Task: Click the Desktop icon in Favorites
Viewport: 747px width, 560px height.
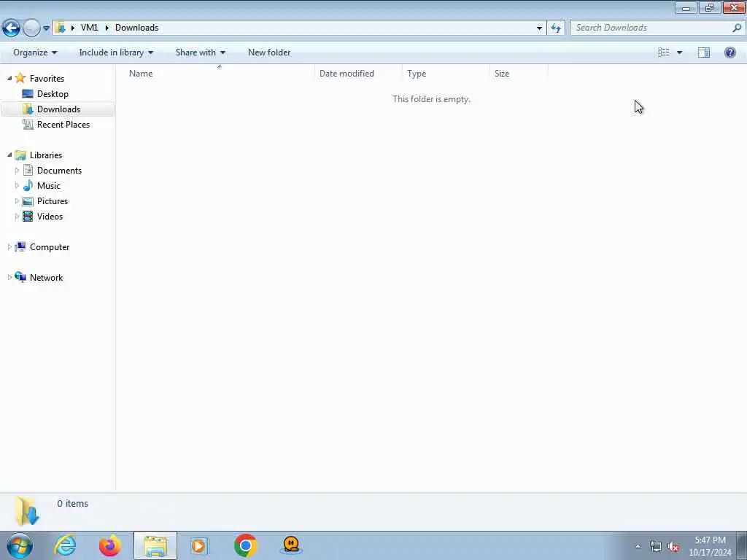Action: click(28, 94)
